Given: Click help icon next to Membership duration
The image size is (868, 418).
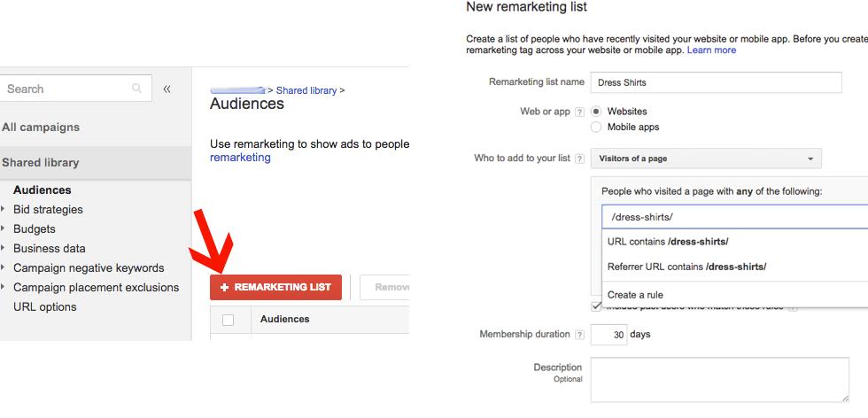Looking at the screenshot, I should coord(579,335).
